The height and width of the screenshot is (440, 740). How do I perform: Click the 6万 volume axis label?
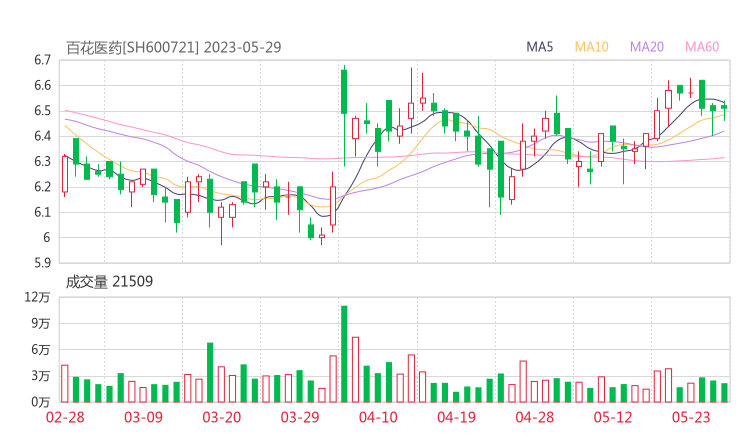[x=41, y=350]
